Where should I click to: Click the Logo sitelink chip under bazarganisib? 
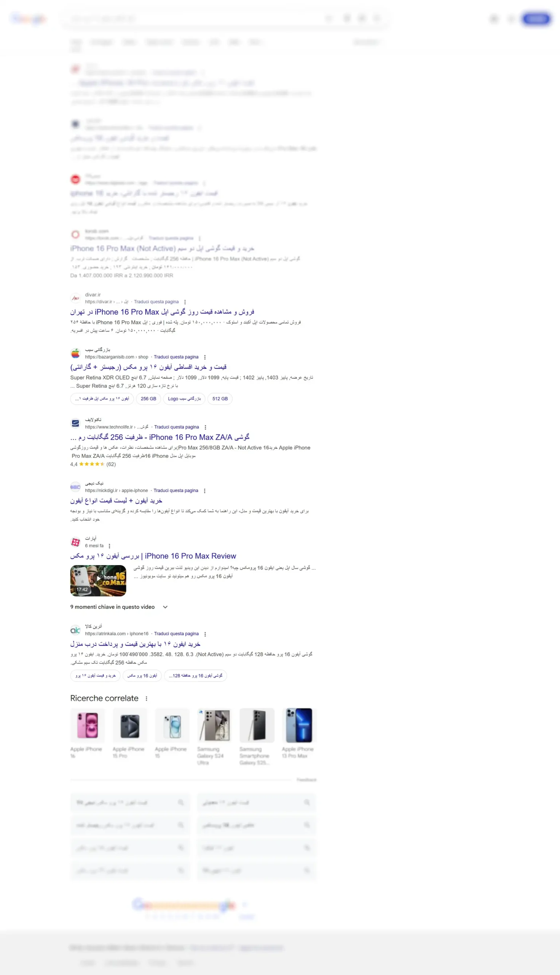184,399
